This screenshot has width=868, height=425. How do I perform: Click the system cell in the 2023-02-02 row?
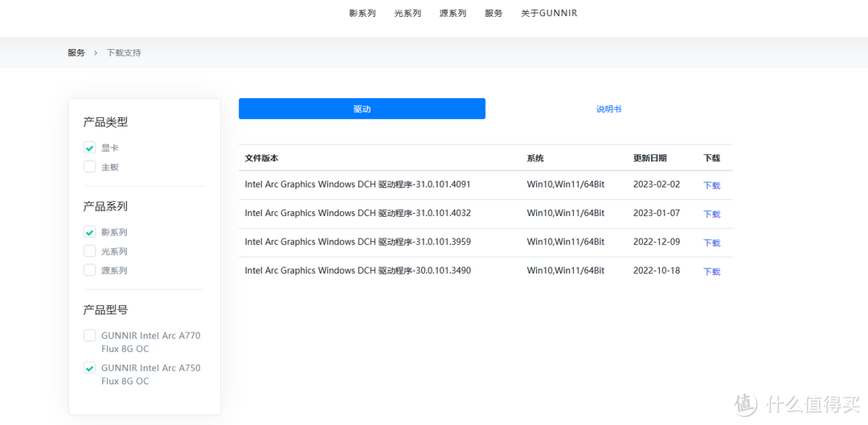click(x=566, y=184)
